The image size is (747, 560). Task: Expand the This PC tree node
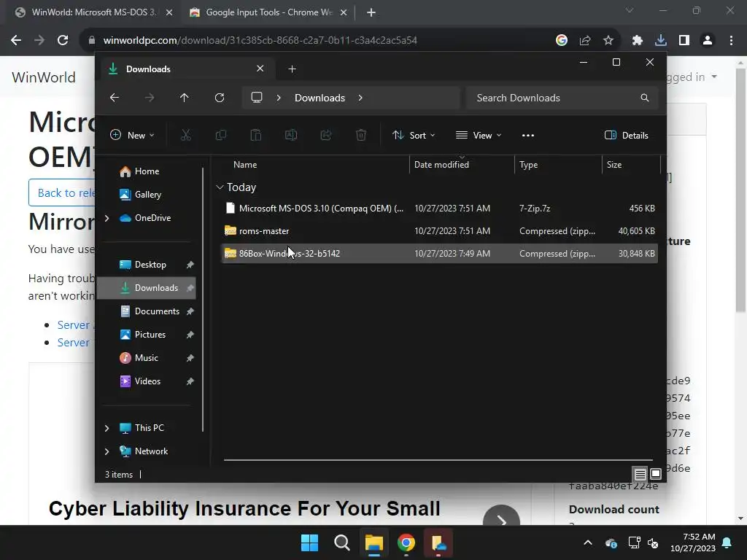point(107,428)
